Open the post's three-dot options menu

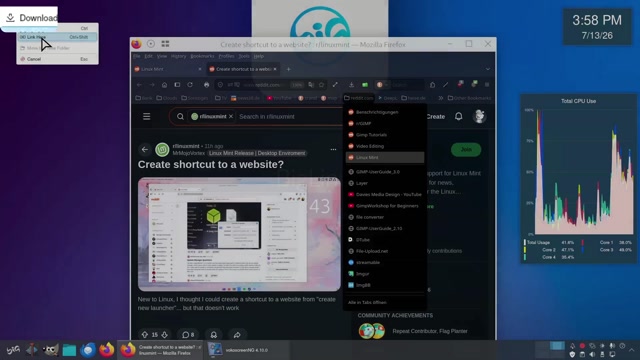coord(333,150)
